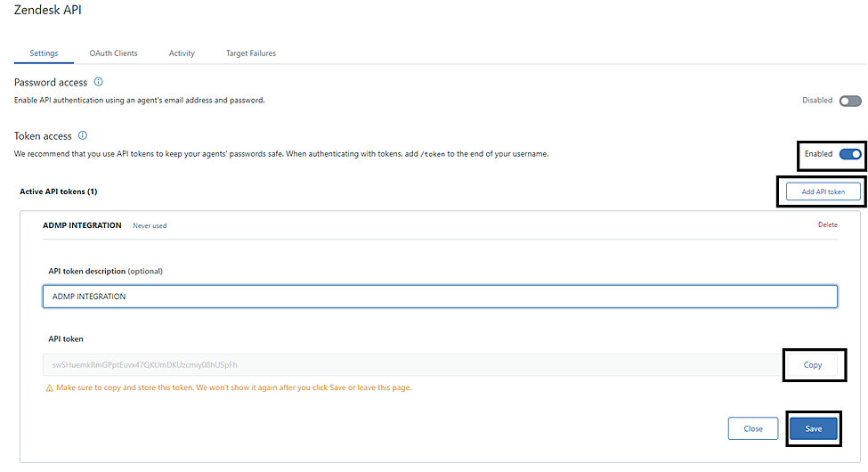Screen dimensions: 868x472
Task: Open the OAuth Clients tab
Action: [x=113, y=53]
